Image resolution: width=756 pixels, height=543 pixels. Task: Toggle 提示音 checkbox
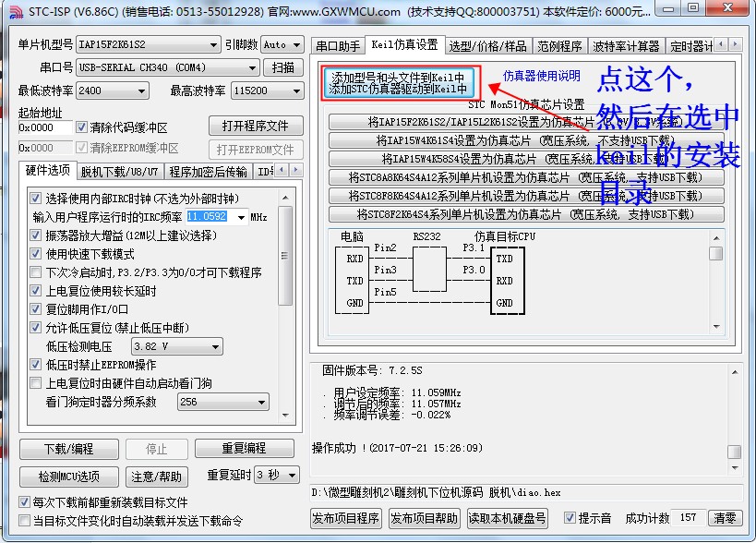pos(570,518)
